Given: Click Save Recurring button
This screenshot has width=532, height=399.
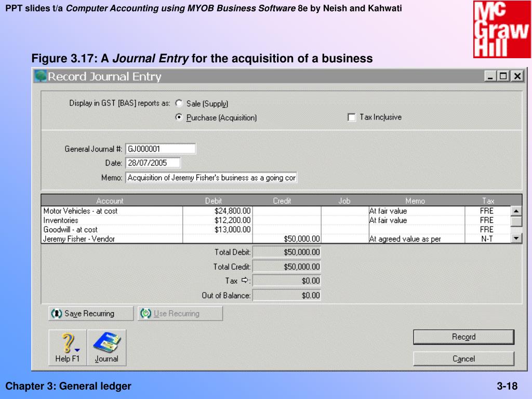Looking at the screenshot, I should [91, 313].
